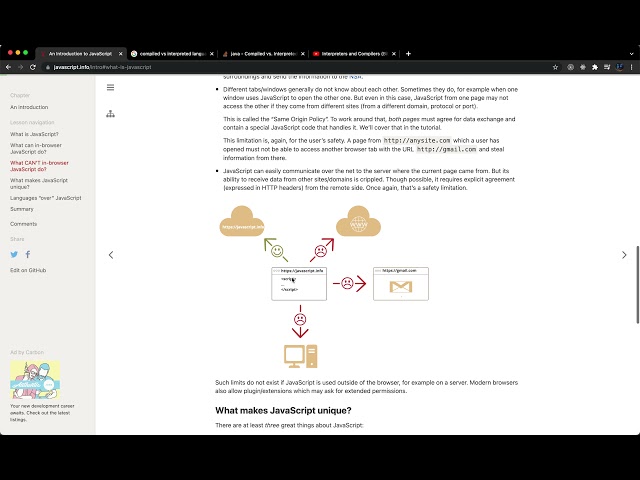Click the desktop computer illustration
640x480 pixels.
point(300,356)
